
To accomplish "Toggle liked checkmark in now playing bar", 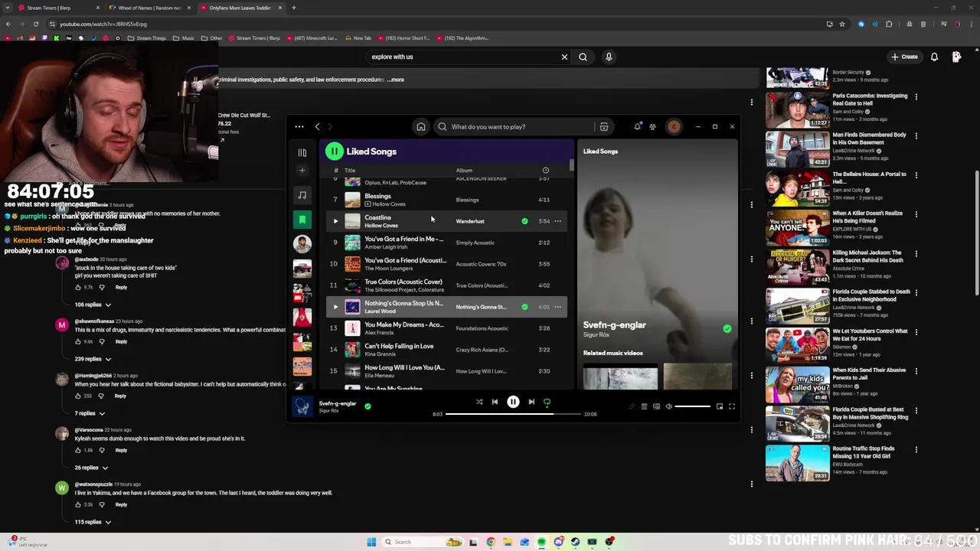I will [x=367, y=406].
